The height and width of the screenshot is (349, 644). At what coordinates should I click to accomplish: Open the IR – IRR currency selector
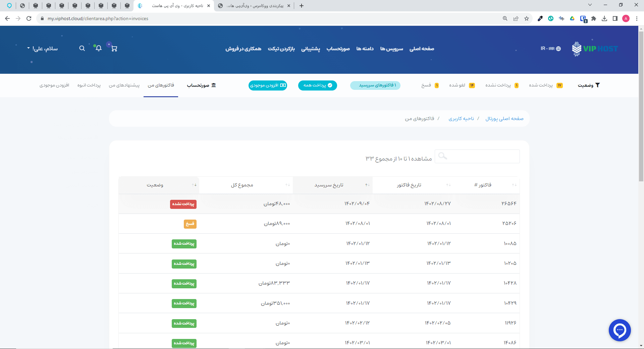pyautogui.click(x=550, y=49)
